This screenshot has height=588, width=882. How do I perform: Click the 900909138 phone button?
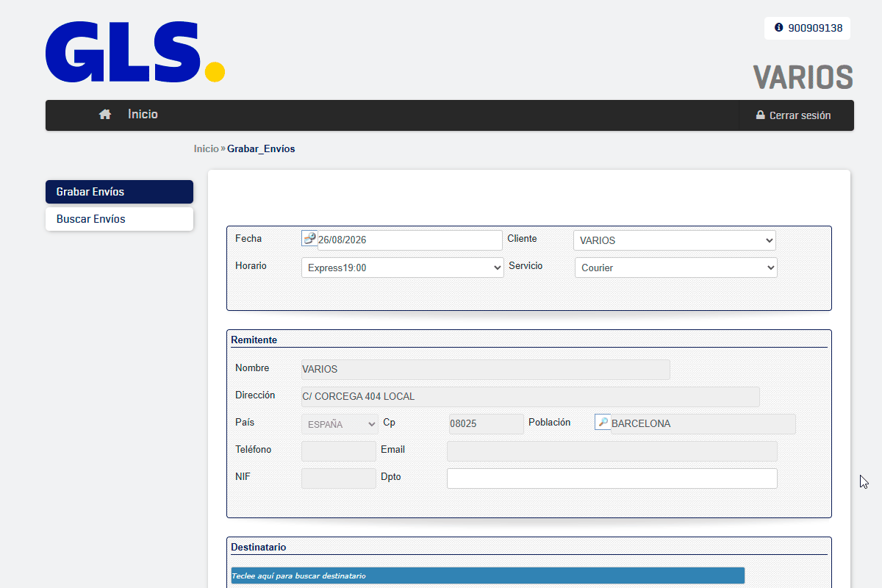tap(807, 28)
